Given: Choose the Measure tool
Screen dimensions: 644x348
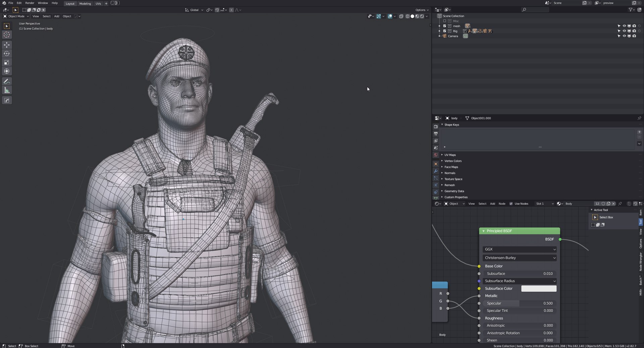Looking at the screenshot, I should (7, 90).
